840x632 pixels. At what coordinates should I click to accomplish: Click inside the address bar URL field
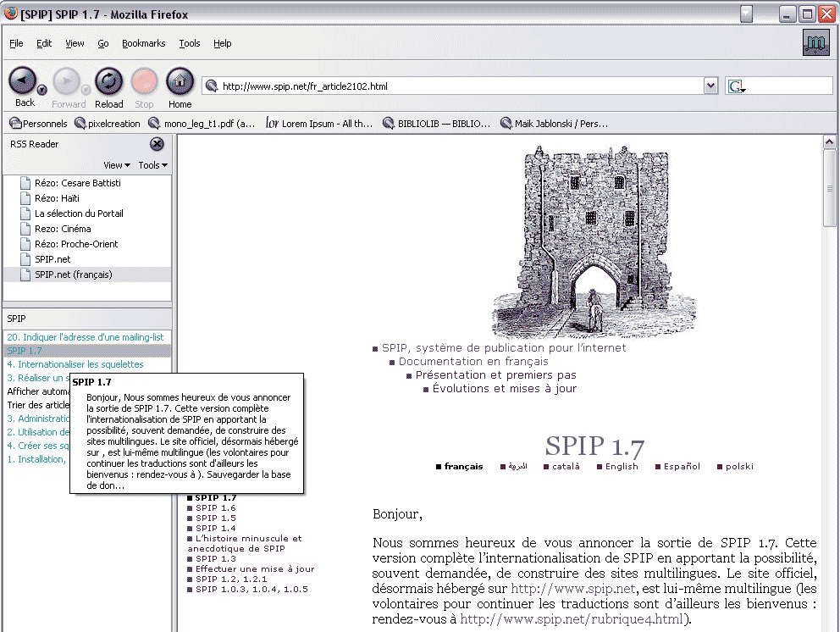pyautogui.click(x=457, y=86)
